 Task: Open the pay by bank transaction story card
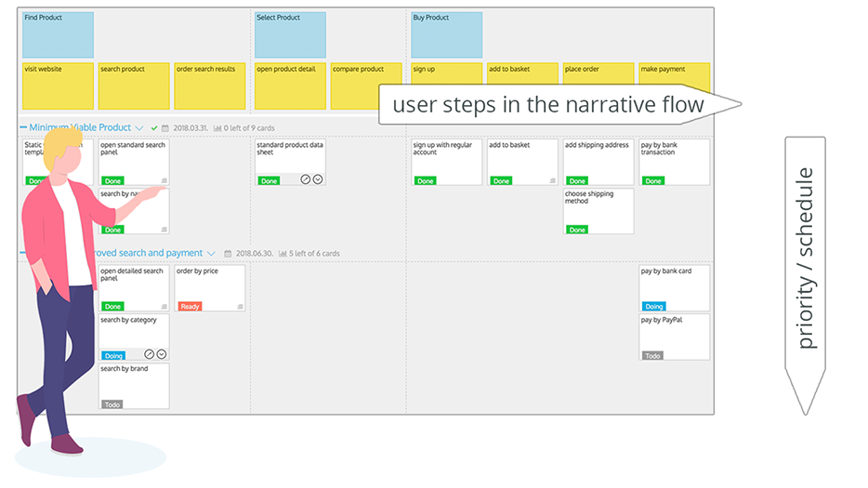coord(675,162)
